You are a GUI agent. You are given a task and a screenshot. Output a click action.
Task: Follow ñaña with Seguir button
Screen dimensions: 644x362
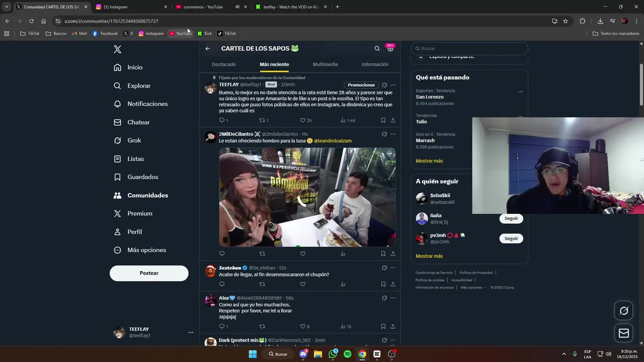[511, 218]
